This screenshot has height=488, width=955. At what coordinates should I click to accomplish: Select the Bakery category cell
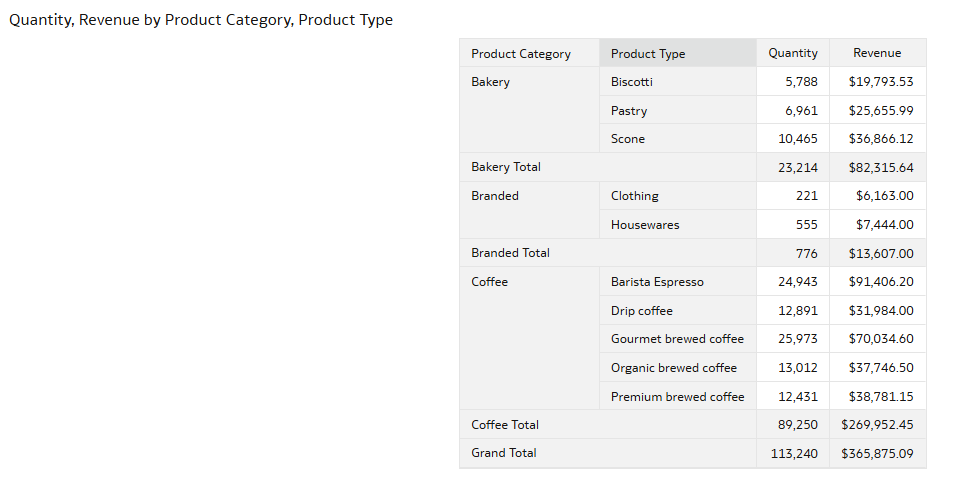point(490,82)
